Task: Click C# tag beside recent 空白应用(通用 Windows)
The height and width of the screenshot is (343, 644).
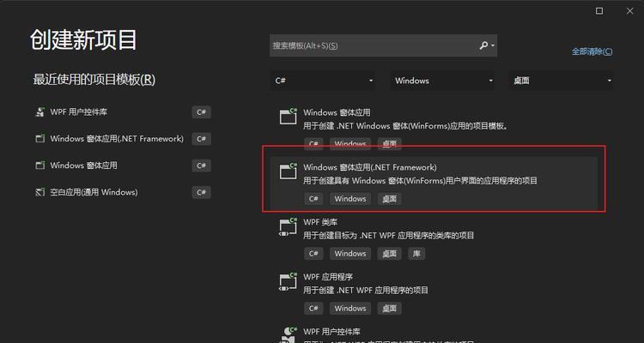Action: click(201, 192)
